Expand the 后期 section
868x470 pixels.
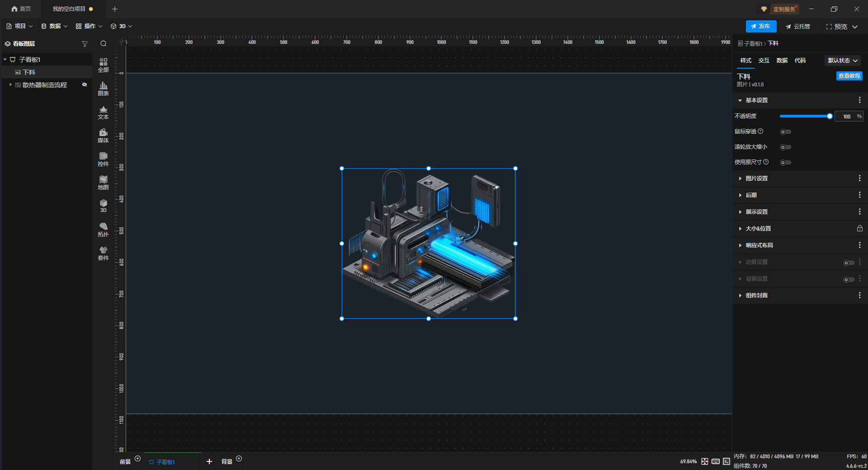pyautogui.click(x=740, y=195)
